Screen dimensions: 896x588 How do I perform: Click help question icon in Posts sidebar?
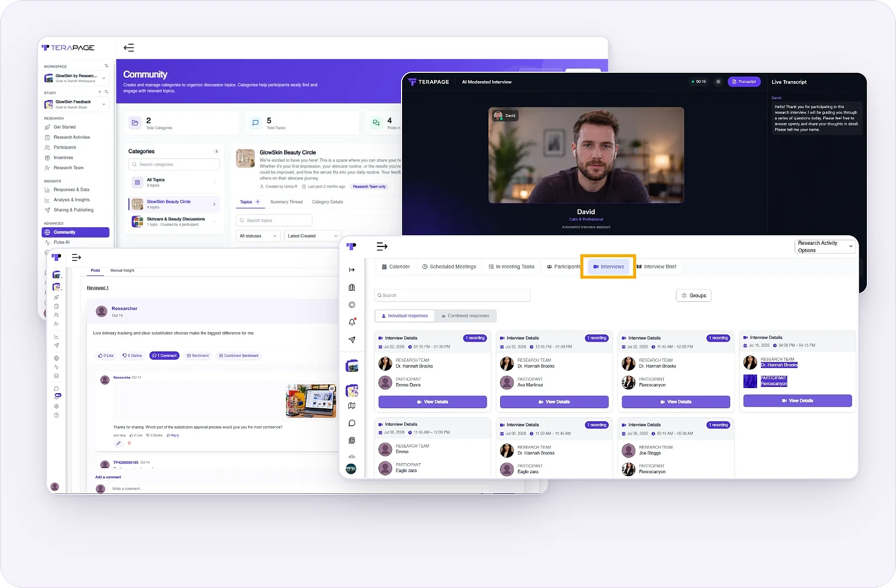[x=57, y=415]
